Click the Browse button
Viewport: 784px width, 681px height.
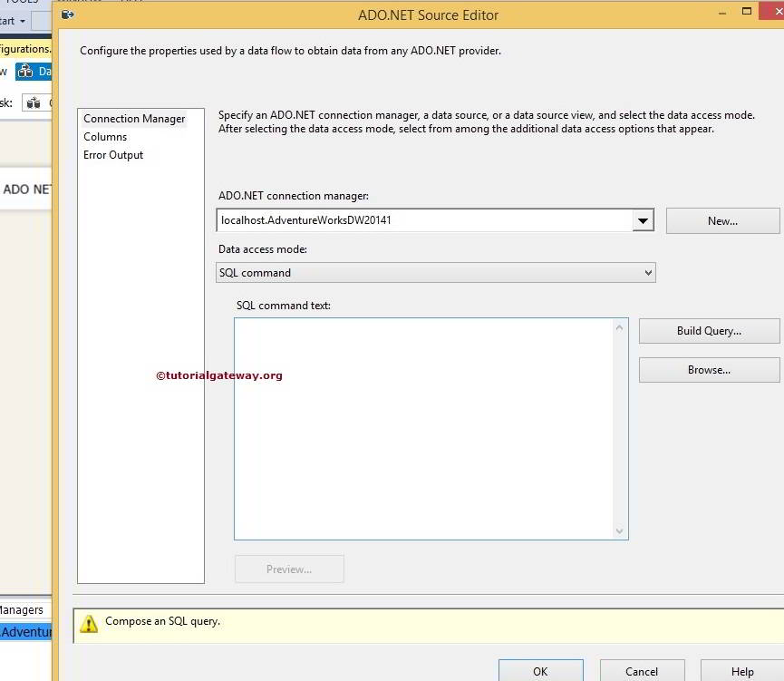coord(709,369)
